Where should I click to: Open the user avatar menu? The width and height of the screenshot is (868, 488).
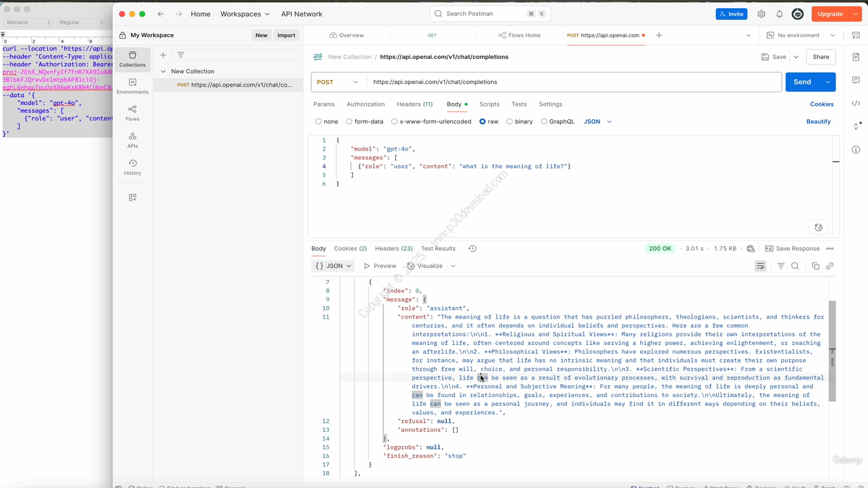(797, 14)
